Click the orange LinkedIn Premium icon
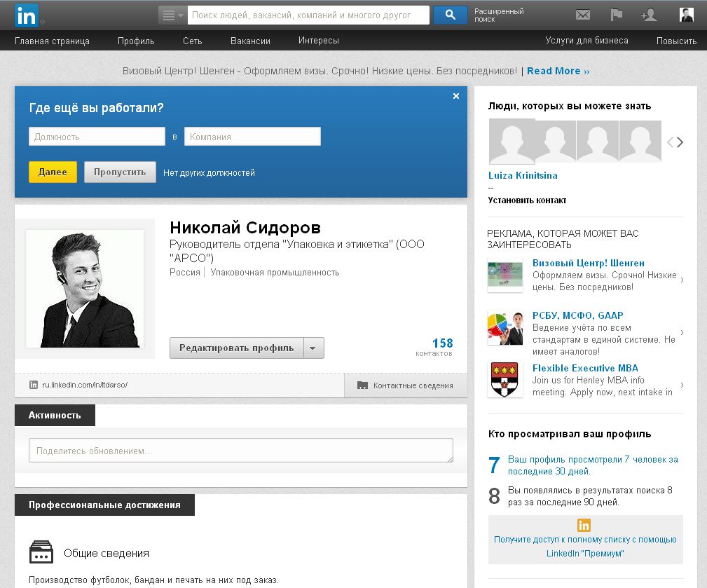The height and width of the screenshot is (588, 707). click(x=584, y=526)
